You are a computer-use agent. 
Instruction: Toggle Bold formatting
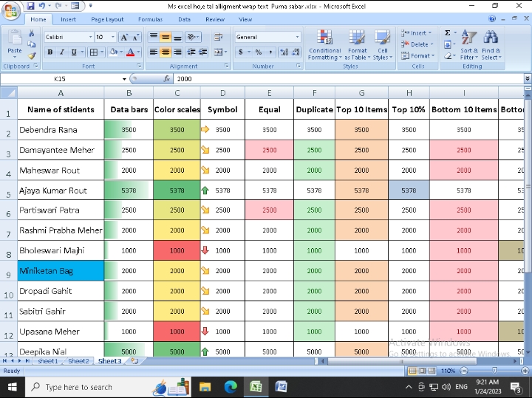tap(50, 52)
